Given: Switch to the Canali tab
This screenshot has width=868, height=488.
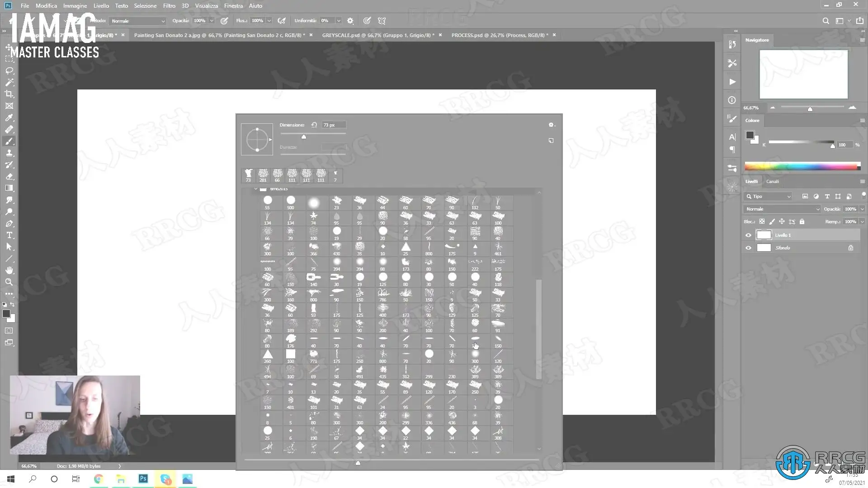Looking at the screenshot, I should [772, 182].
